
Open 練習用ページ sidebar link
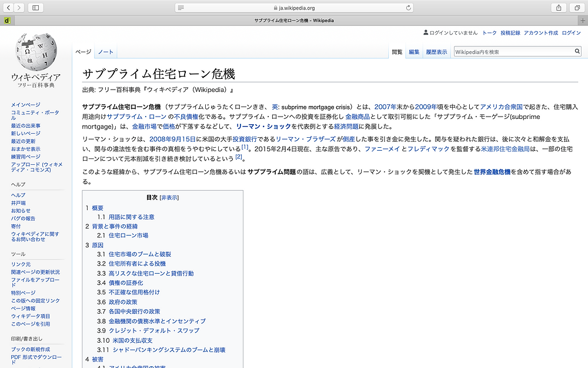coord(25,157)
